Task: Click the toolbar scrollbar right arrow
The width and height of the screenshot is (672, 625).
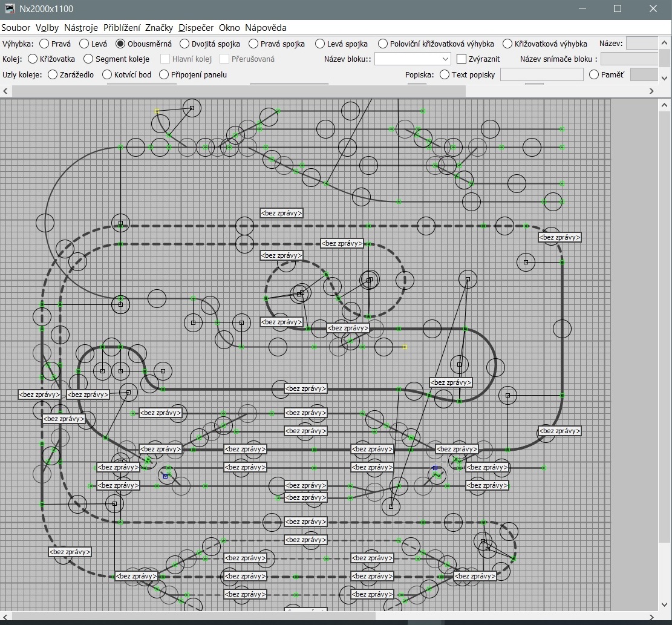Action: click(x=652, y=91)
